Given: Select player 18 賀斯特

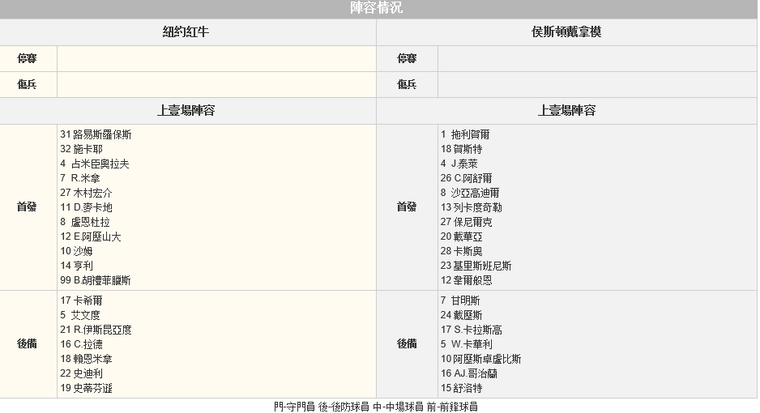Looking at the screenshot, I should [x=461, y=149].
